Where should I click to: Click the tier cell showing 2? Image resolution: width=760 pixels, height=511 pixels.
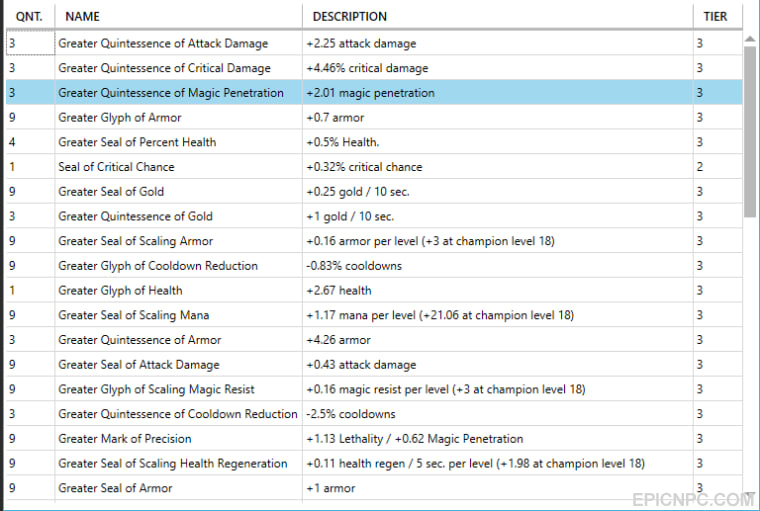pos(717,167)
